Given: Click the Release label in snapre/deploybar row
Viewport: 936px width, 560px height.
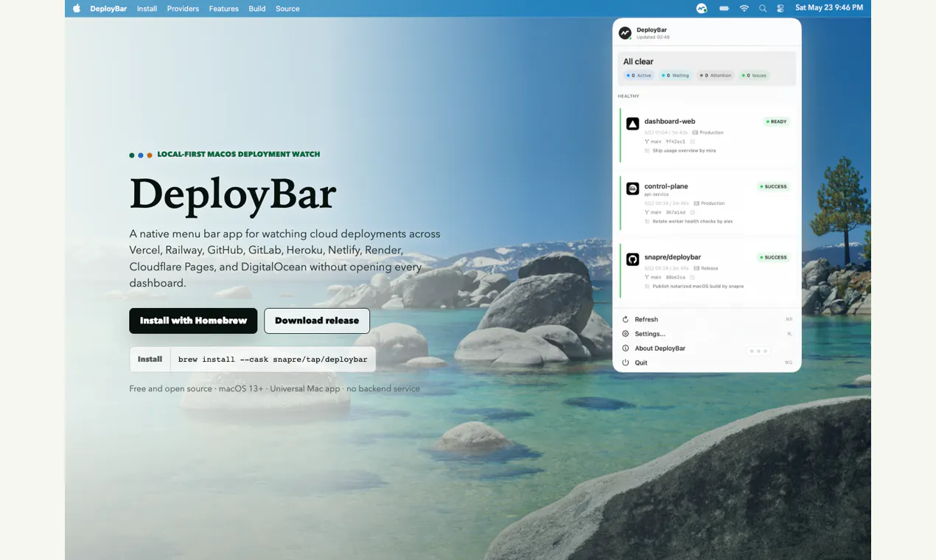Looking at the screenshot, I should pos(710,268).
